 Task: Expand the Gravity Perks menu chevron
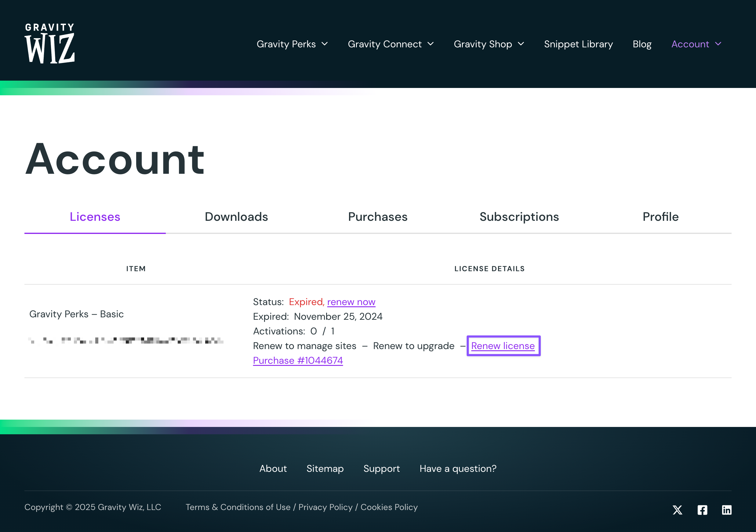[x=325, y=44]
